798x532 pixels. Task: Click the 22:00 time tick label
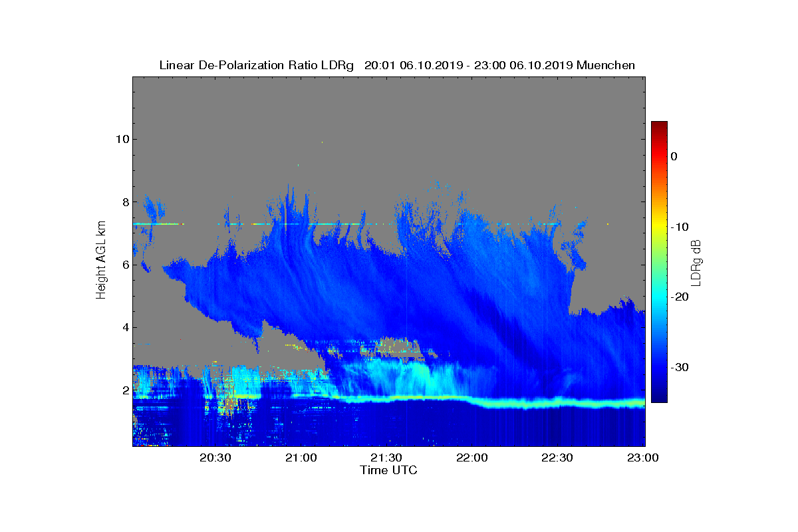pos(472,458)
